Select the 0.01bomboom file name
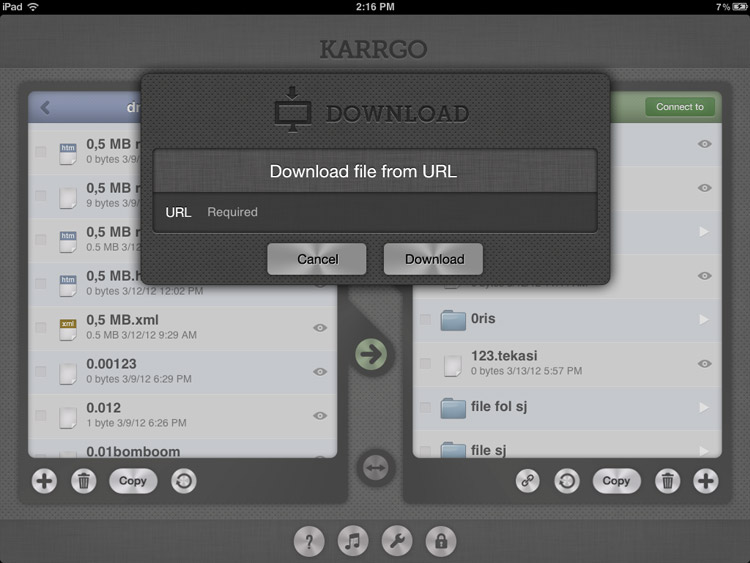The image size is (750, 563). tap(133, 451)
